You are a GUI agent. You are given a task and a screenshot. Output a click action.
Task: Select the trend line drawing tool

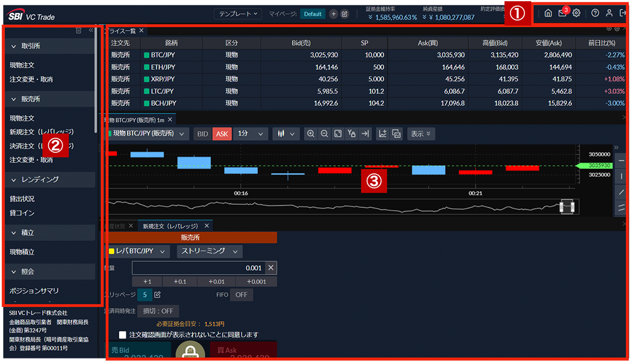[x=621, y=192]
